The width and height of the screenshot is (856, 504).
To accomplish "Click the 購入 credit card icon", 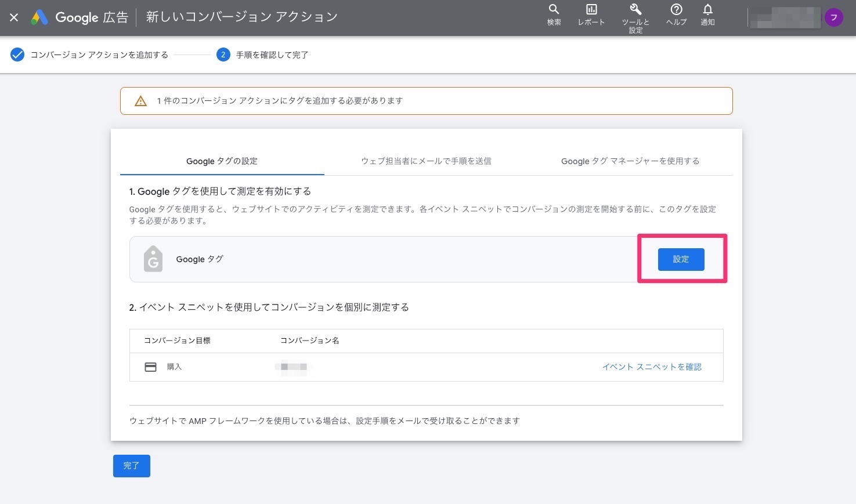I will (x=150, y=367).
